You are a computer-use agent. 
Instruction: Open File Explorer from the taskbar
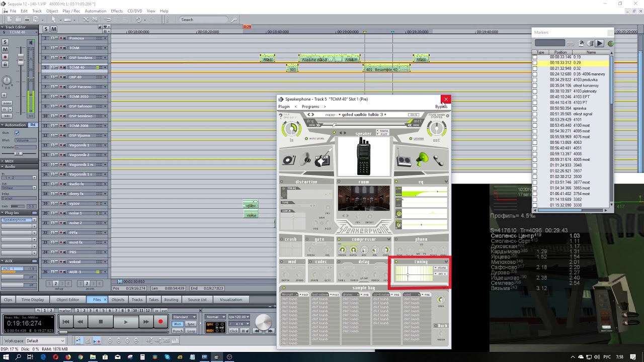tap(93, 357)
